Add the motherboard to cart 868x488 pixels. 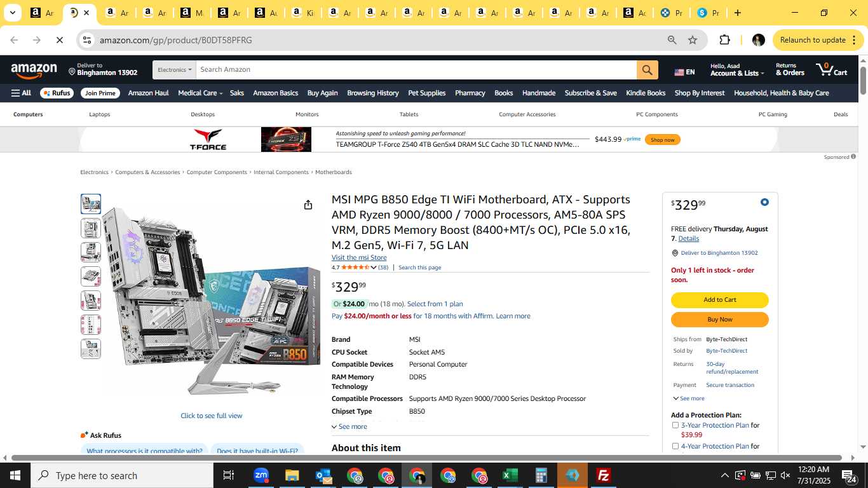719,300
